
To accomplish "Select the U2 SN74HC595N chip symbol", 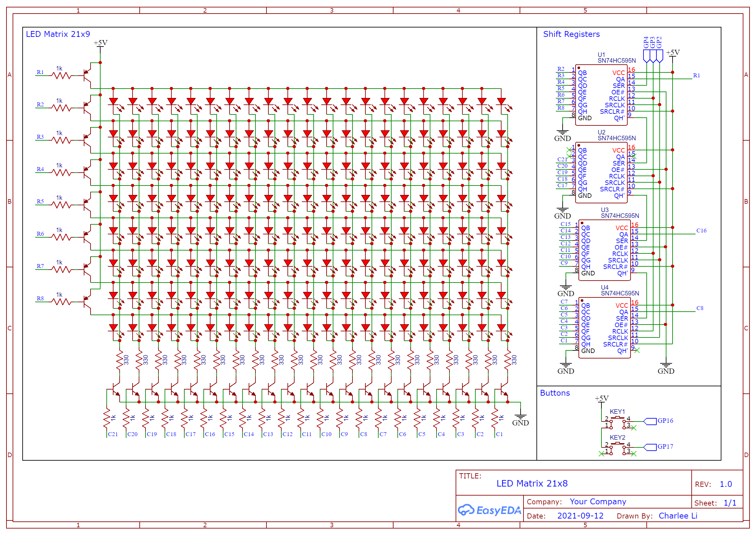I will click(601, 173).
